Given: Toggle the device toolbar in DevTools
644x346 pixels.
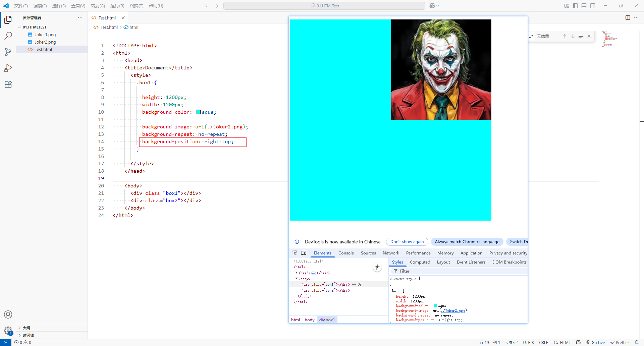Looking at the screenshot, I should (304, 253).
